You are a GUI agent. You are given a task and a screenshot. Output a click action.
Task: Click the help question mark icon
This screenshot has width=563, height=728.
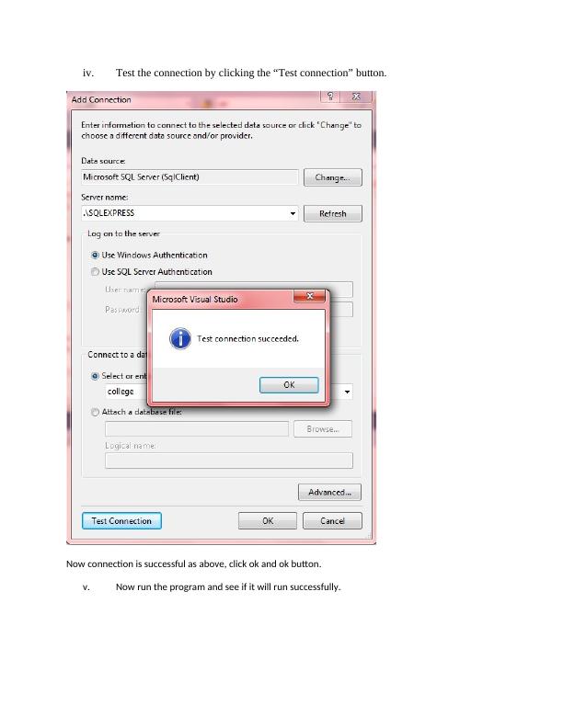pyautogui.click(x=330, y=97)
